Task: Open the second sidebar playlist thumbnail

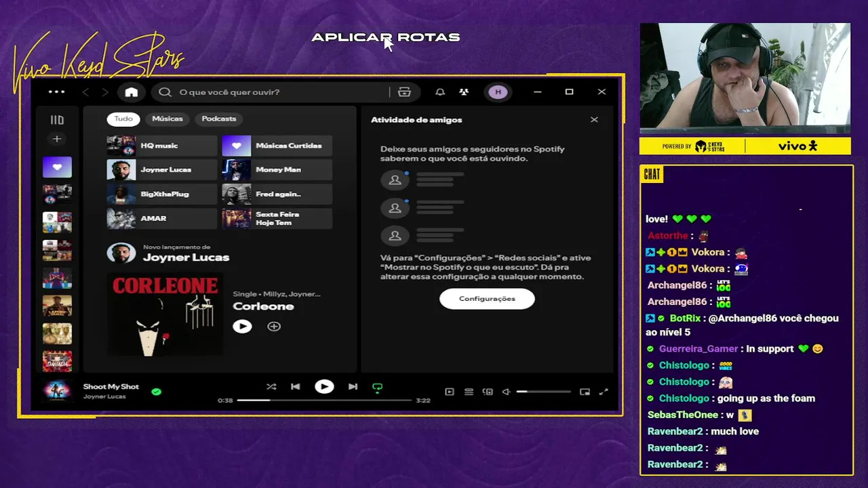Action: pyautogui.click(x=57, y=222)
